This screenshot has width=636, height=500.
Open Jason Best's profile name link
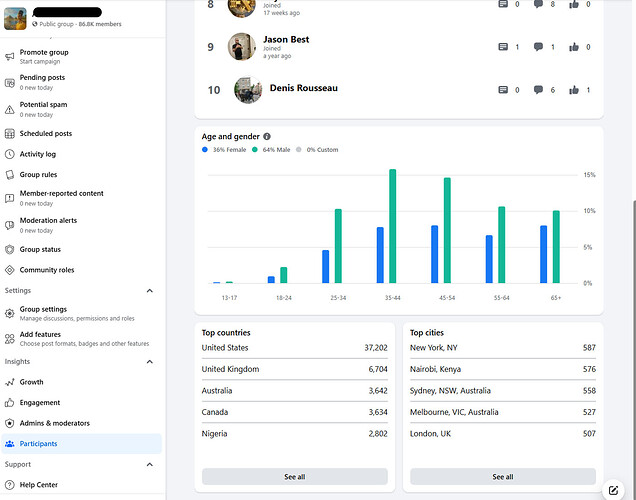tap(285, 40)
